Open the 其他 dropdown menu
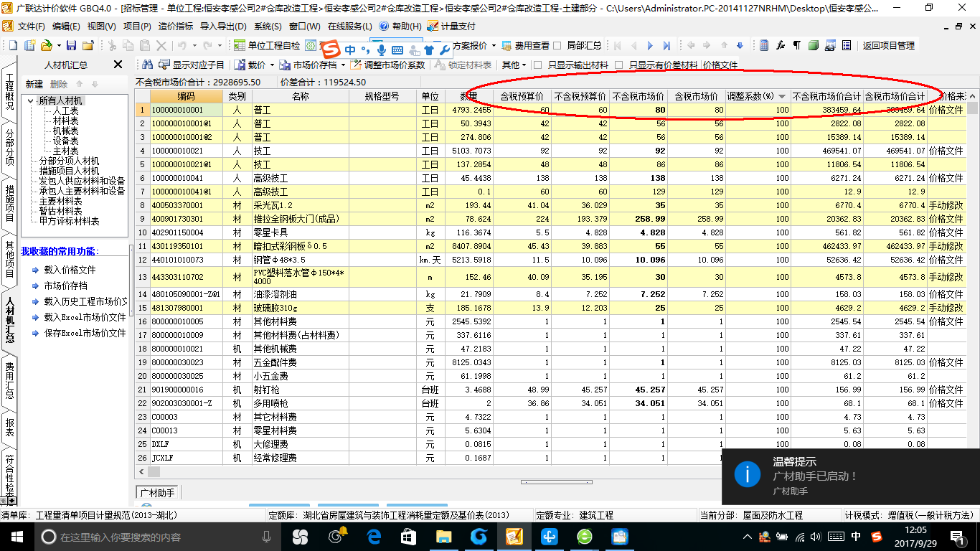Viewport: 980px width, 551px height. pos(514,65)
